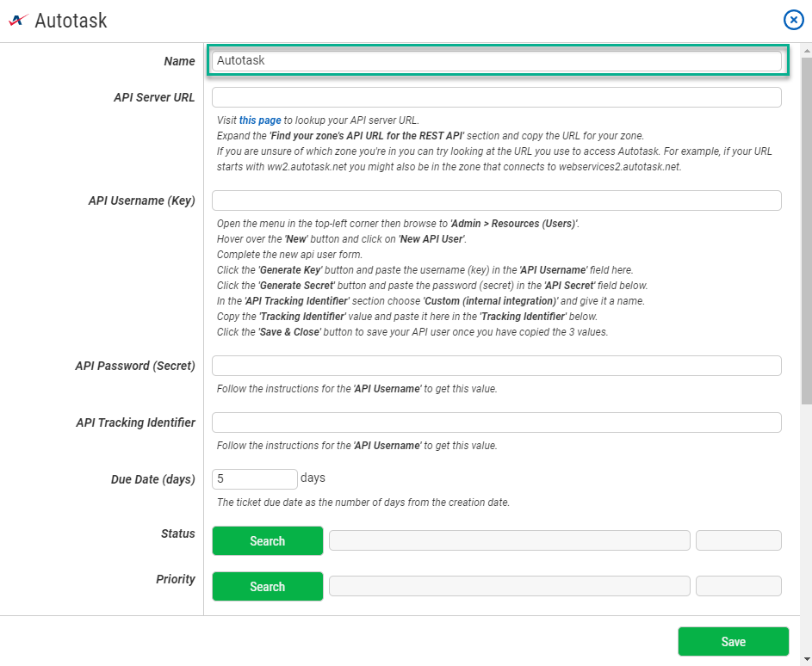Viewport: 812px width, 666px height.
Task: Click the wide Status text box
Action: (x=509, y=540)
